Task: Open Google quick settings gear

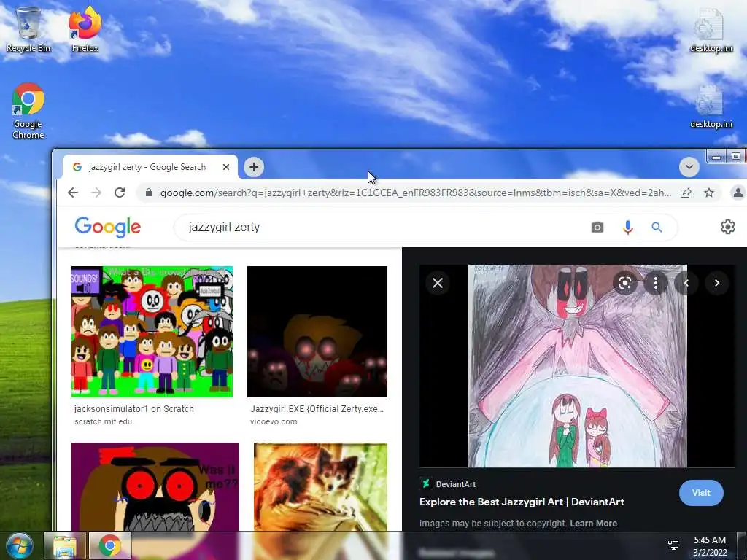Action: [x=727, y=227]
